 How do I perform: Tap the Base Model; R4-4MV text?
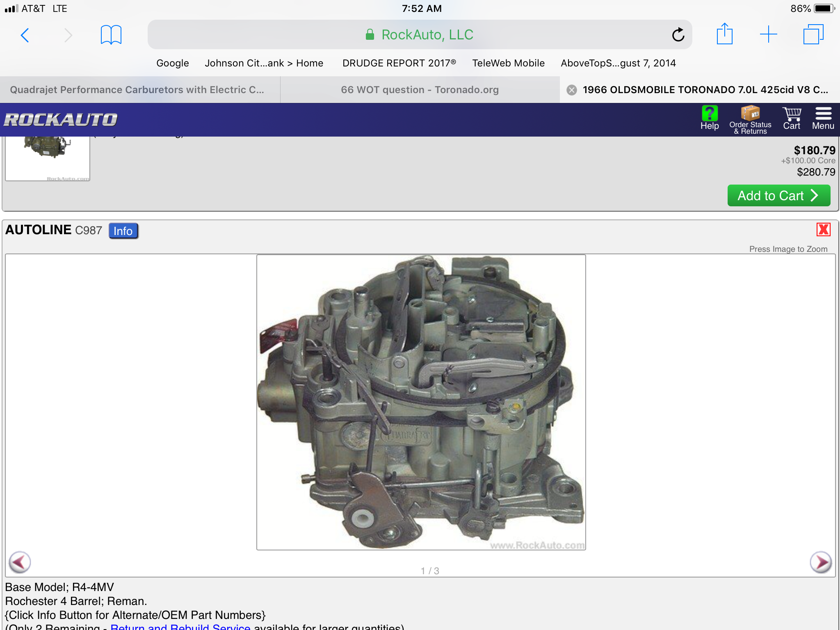pos(59,587)
